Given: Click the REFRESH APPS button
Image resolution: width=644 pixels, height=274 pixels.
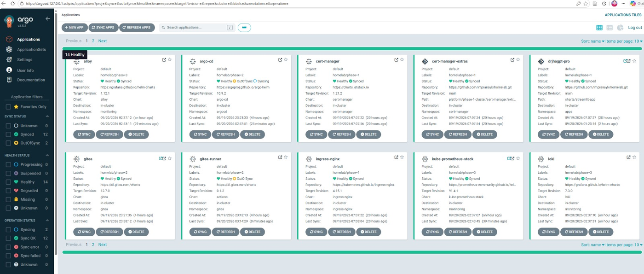Looking at the screenshot, I should click(137, 28).
